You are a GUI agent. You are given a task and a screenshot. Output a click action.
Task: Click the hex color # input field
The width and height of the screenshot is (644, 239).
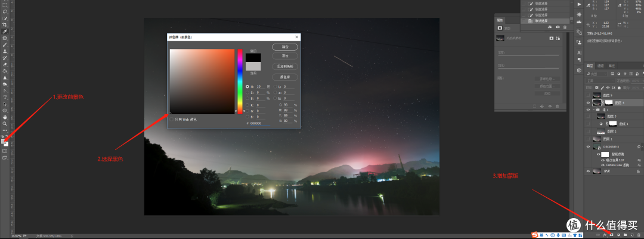(x=260, y=123)
